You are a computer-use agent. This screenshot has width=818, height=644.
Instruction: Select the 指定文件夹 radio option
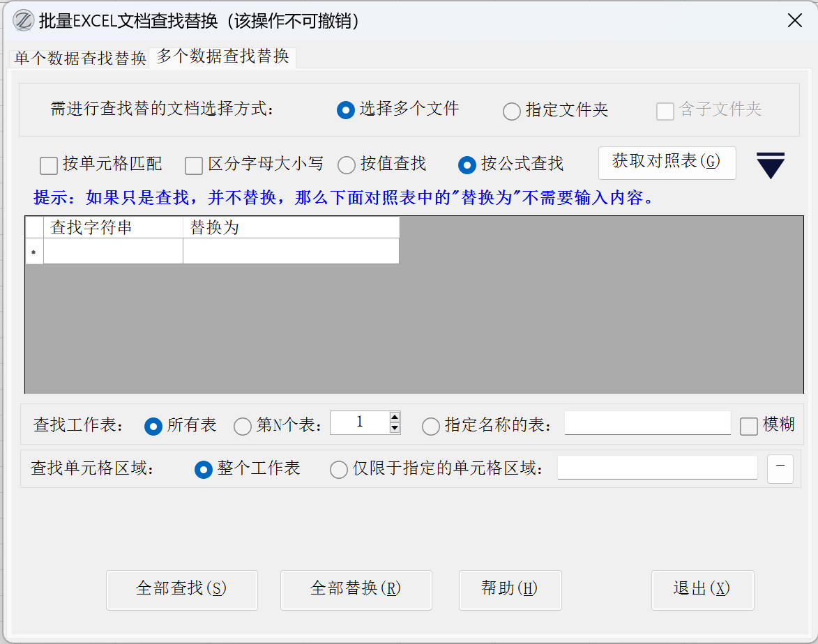[x=512, y=111]
